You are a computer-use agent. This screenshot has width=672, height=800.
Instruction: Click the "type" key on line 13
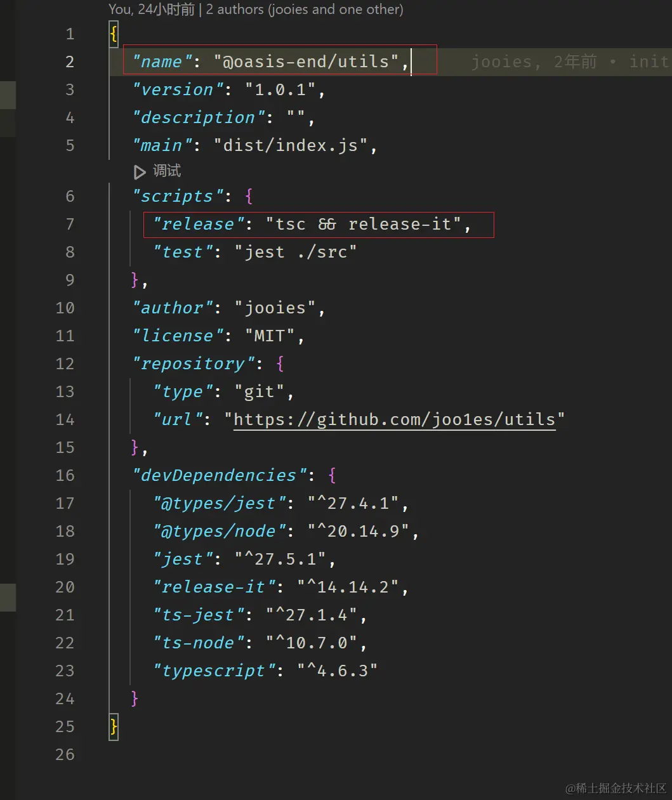pos(182,391)
